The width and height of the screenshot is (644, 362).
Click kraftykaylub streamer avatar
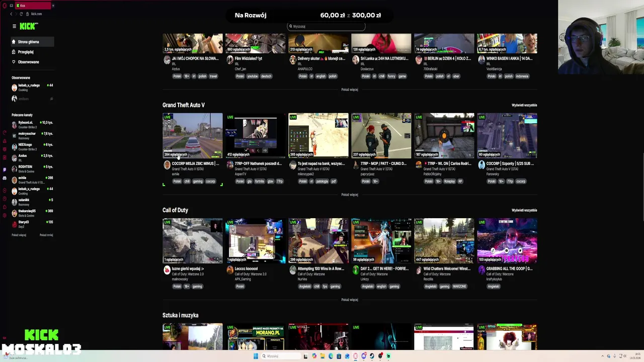coord(481,270)
